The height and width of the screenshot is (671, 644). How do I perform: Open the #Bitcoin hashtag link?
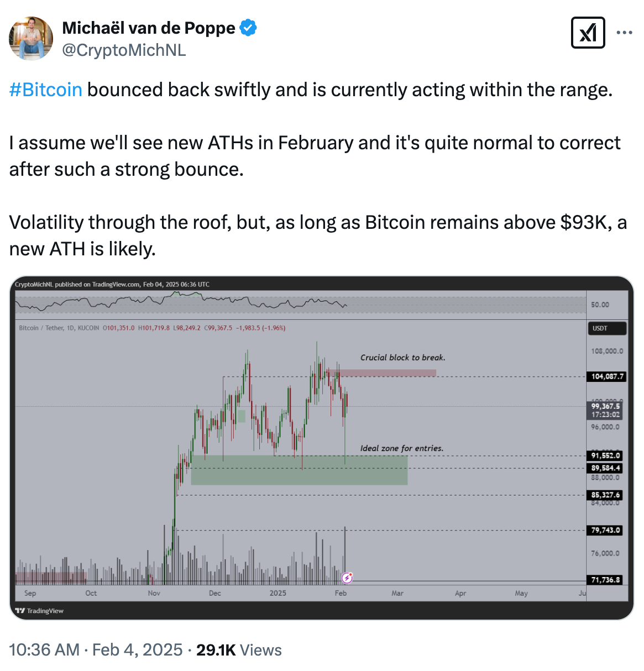point(46,90)
